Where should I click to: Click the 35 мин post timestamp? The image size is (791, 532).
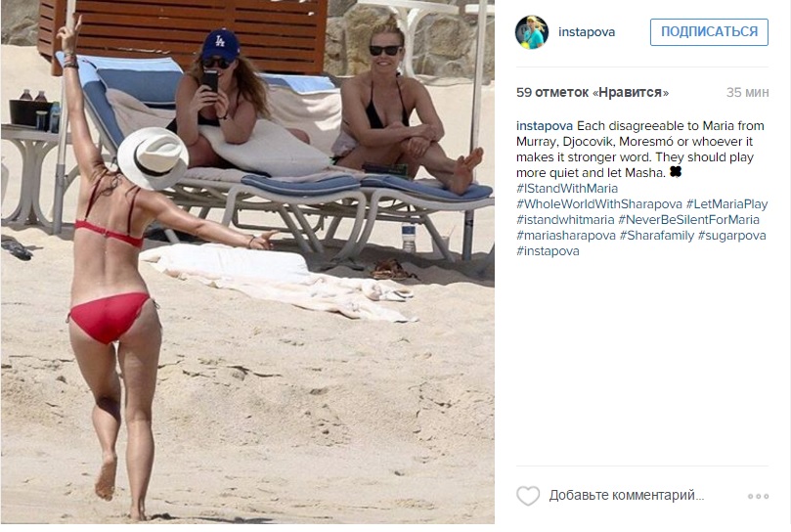748,92
